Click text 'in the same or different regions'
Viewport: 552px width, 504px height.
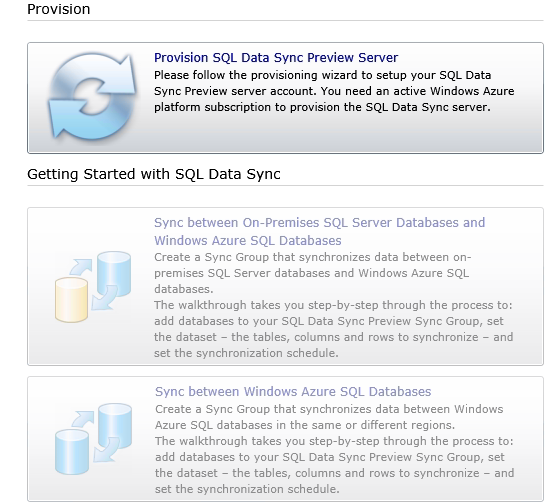click(x=366, y=425)
